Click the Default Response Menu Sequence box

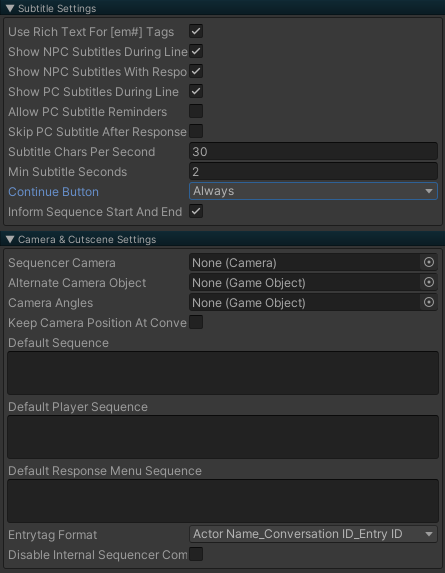223,501
